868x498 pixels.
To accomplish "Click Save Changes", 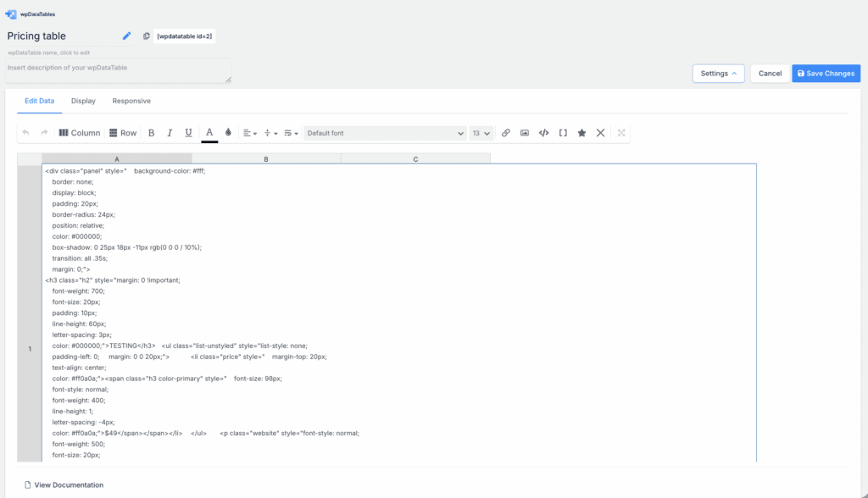I will click(826, 74).
